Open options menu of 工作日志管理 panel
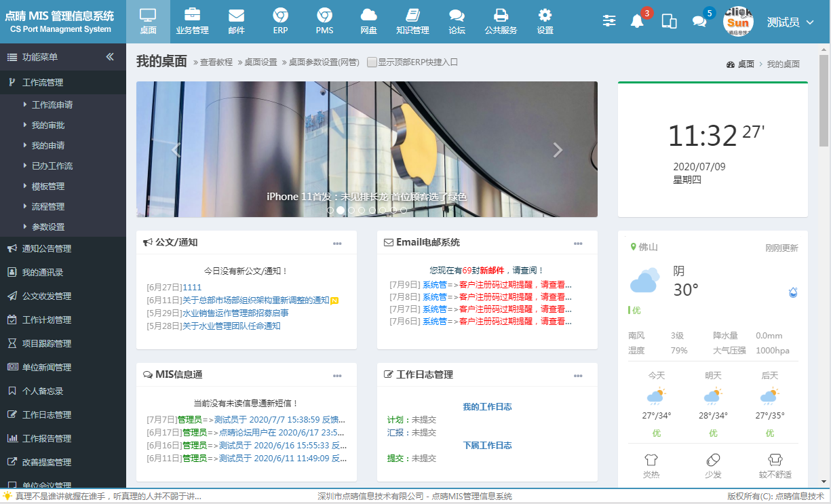 (578, 376)
